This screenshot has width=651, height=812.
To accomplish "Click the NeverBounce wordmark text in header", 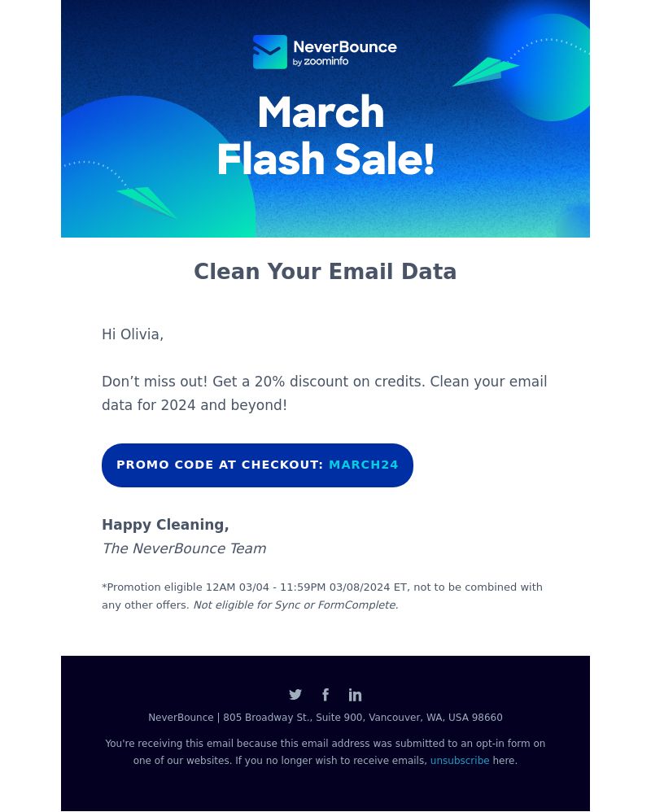I will 345,46.
